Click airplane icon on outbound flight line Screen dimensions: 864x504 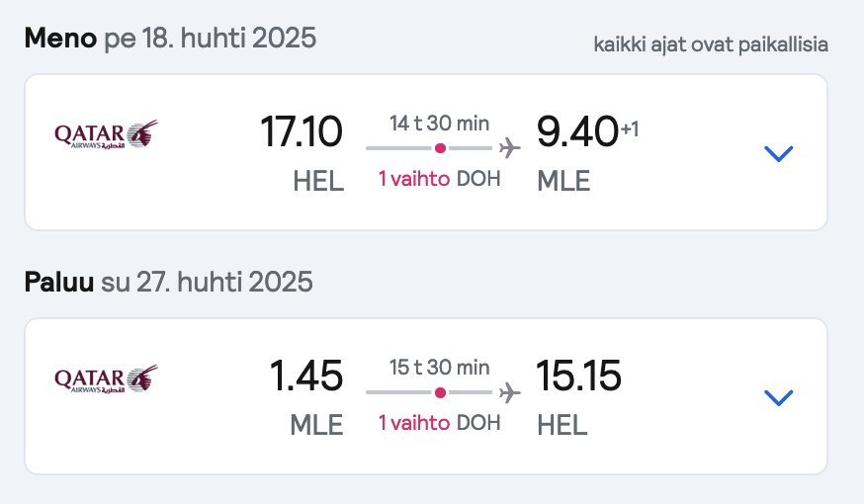coord(510,148)
